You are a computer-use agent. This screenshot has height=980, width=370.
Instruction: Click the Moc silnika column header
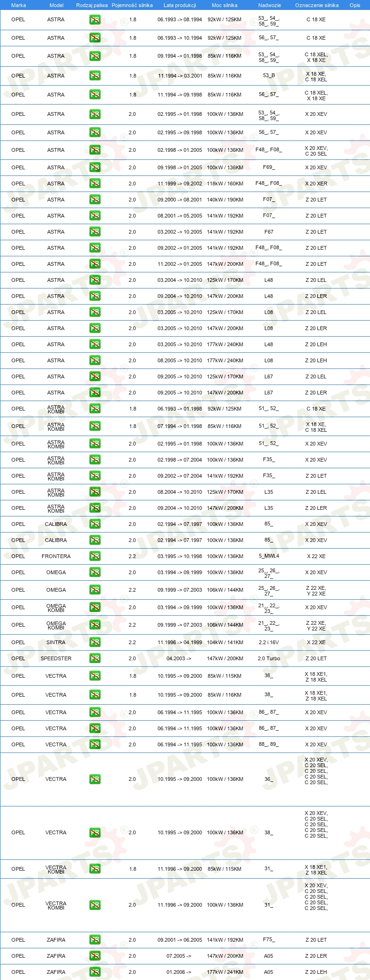tap(225, 5)
